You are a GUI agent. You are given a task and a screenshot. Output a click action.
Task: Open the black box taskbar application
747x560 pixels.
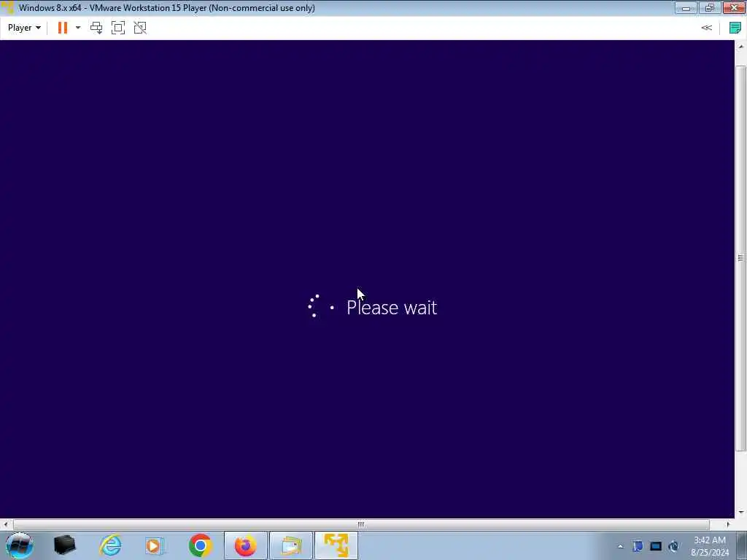coord(65,545)
